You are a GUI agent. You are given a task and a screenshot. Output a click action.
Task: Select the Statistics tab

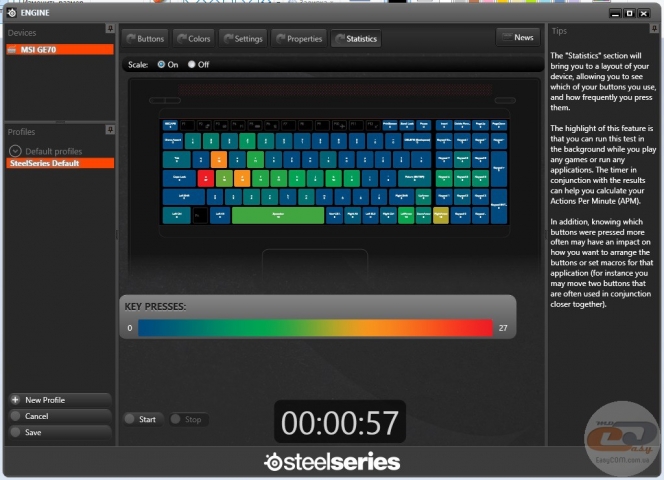[x=356, y=39]
